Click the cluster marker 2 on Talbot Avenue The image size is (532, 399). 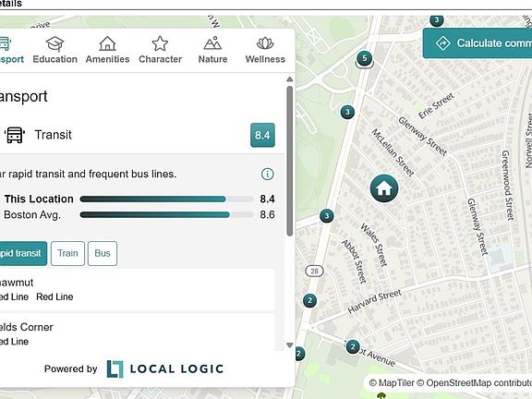(x=353, y=347)
